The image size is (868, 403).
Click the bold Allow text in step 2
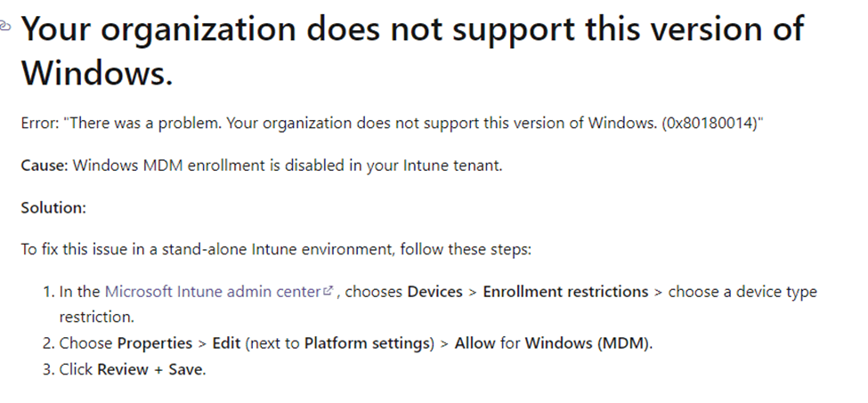click(x=475, y=343)
